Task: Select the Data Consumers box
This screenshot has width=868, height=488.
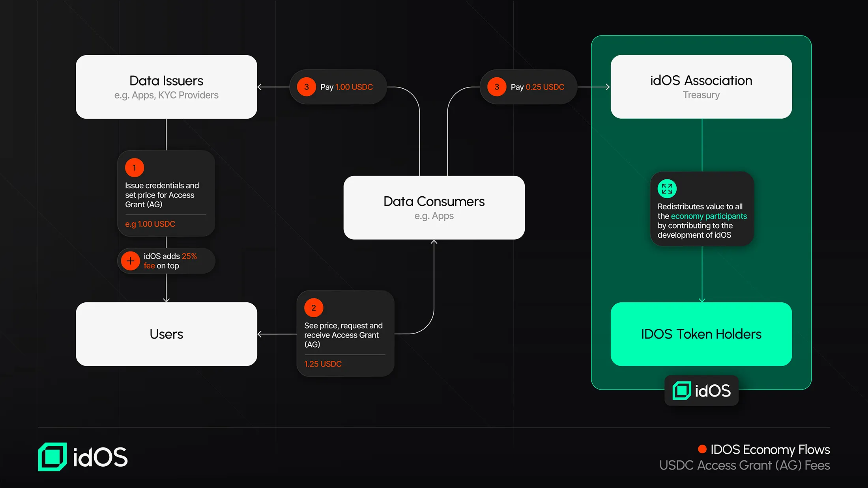Action: tap(434, 208)
